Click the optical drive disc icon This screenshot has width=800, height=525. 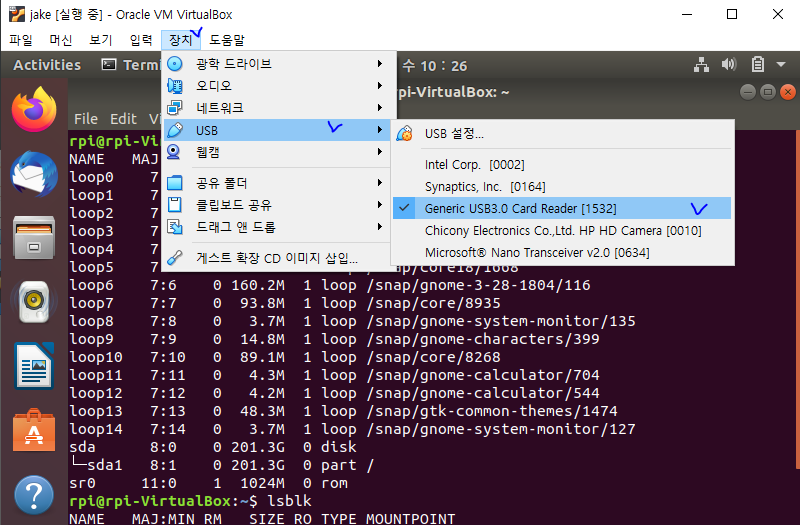pos(174,64)
